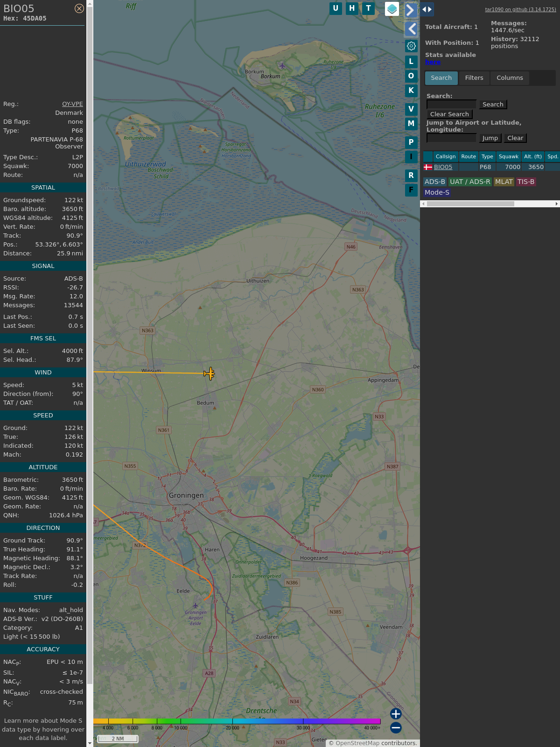The height and width of the screenshot is (747, 560).
Task: Click the table scrollbar right arrow
Action: click(x=557, y=204)
